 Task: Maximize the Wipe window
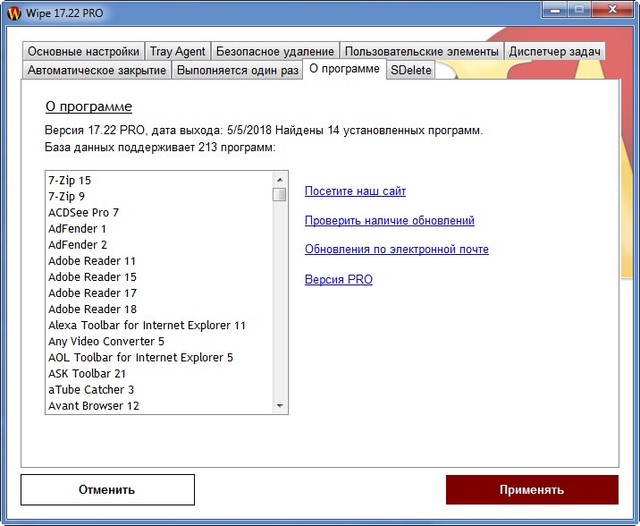point(579,9)
